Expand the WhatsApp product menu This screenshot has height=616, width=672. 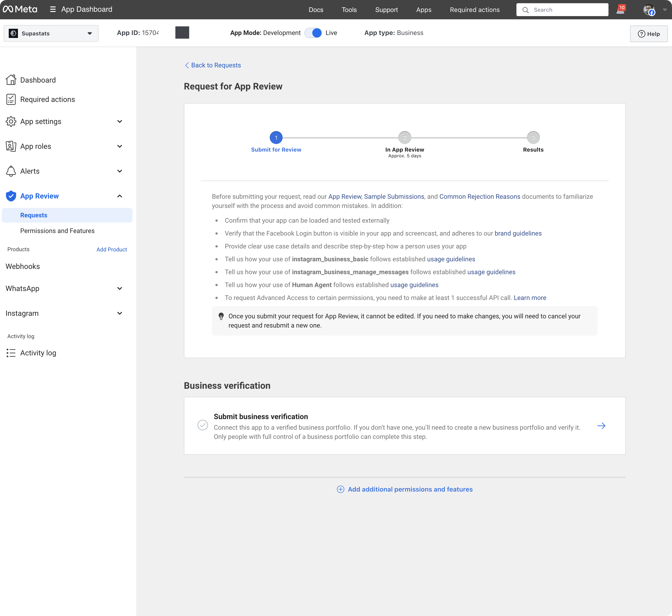[x=119, y=289]
